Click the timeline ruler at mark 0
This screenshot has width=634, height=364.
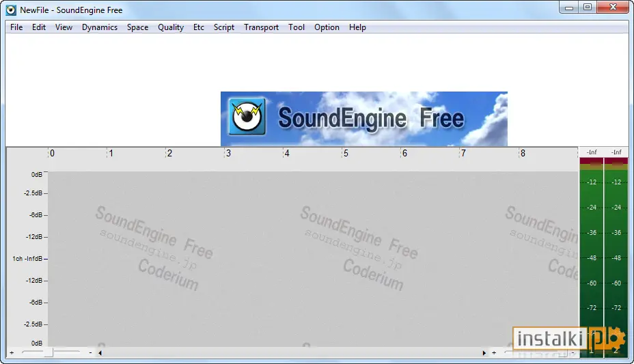click(52, 154)
